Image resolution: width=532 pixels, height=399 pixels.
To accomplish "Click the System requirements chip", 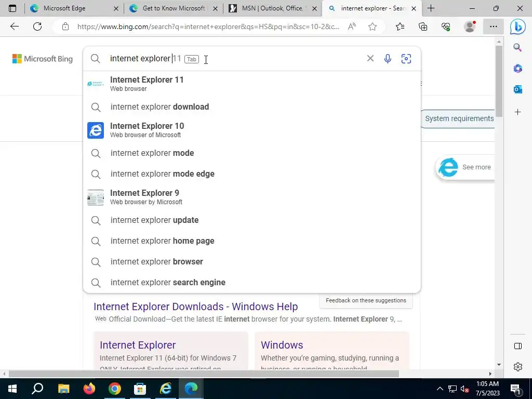I will click(457, 119).
